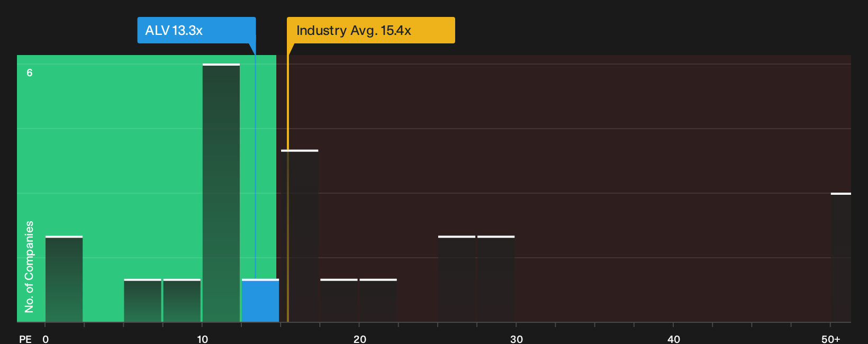The height and width of the screenshot is (344, 868).
Task: Click the histogram bar at PE 0
Action: tap(64, 279)
